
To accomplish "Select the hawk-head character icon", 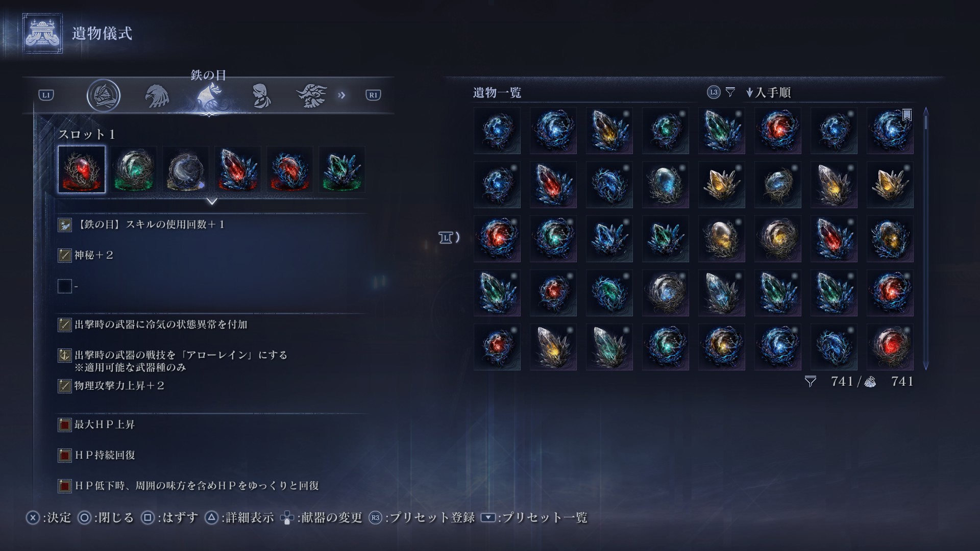I will 157,95.
